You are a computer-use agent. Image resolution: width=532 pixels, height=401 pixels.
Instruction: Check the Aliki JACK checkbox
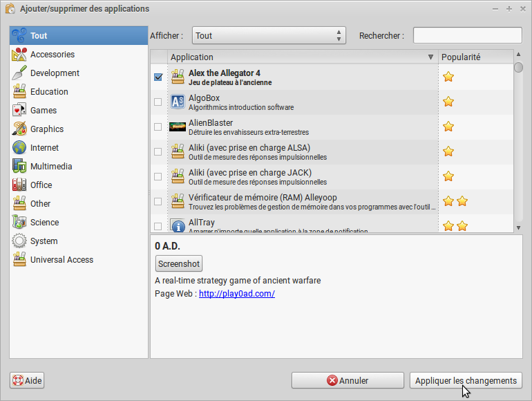point(158,176)
